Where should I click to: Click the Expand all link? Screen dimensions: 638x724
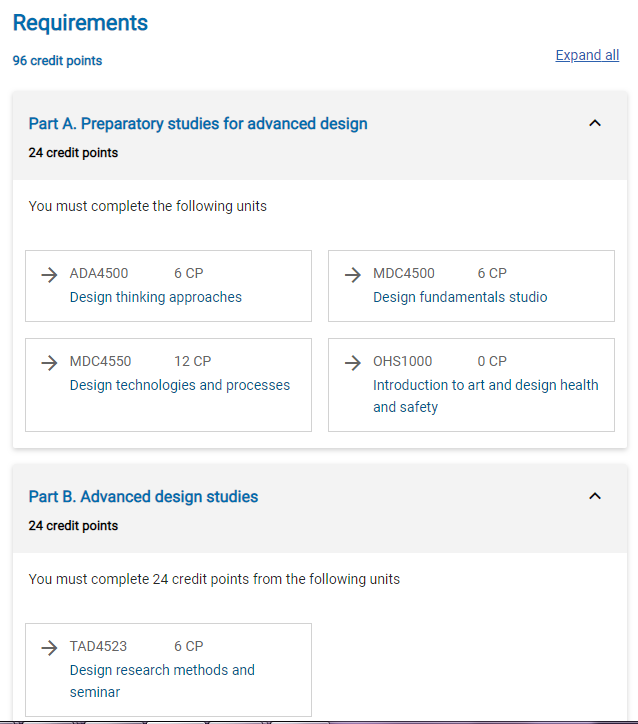[587, 55]
